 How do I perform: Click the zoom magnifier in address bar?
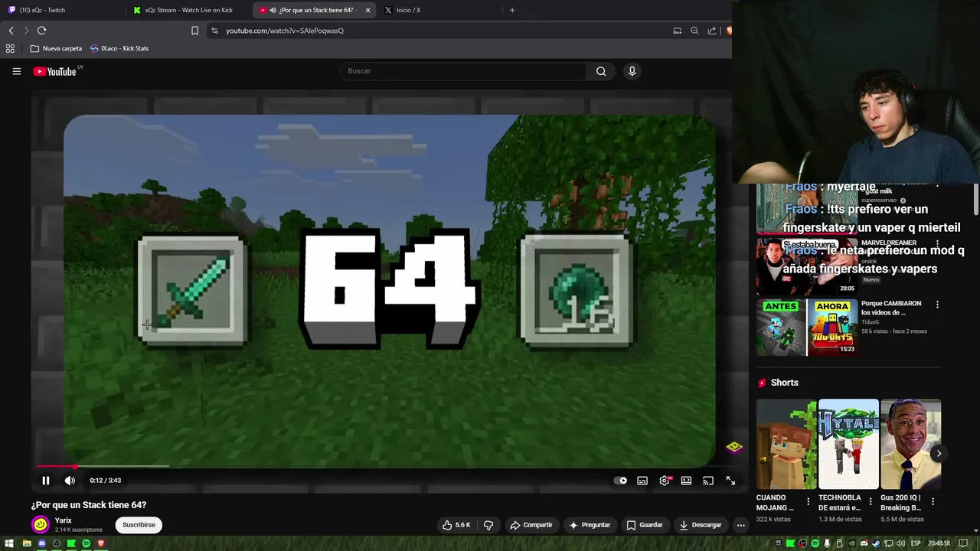point(694,31)
